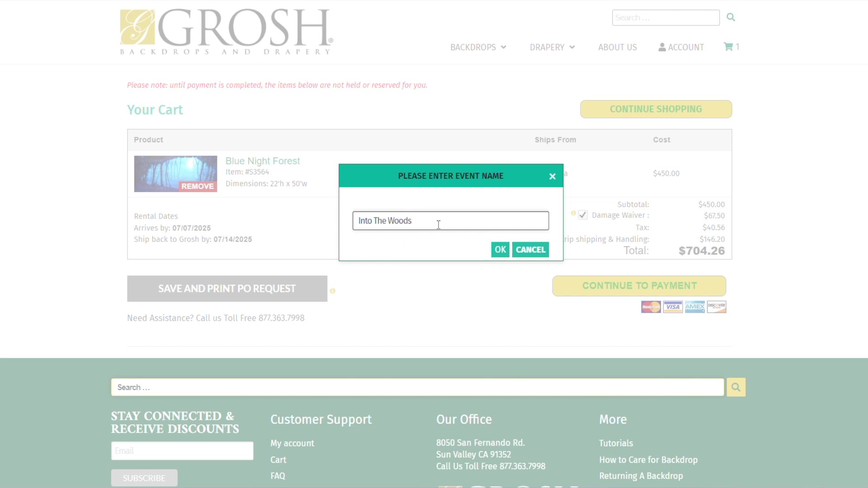
Task: Remove Blue Night Forest from cart
Action: coord(198,187)
